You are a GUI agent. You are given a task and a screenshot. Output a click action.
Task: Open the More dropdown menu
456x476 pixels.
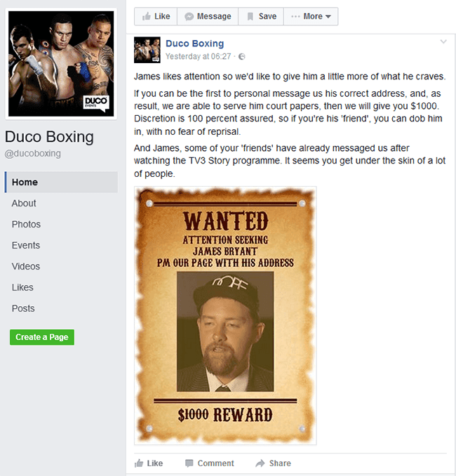click(311, 16)
